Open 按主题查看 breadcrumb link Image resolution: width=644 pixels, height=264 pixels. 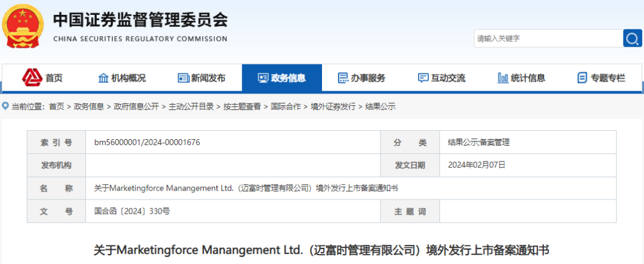pyautogui.click(x=242, y=106)
